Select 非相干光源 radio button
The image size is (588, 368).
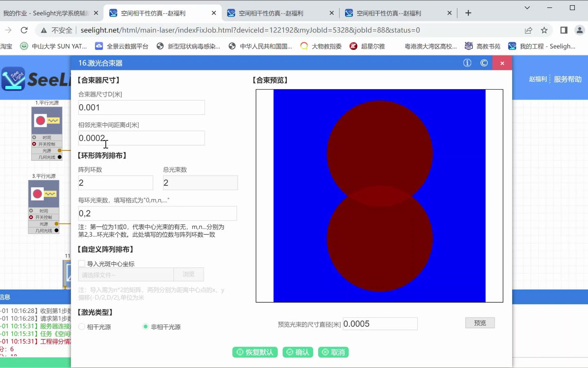146,326
